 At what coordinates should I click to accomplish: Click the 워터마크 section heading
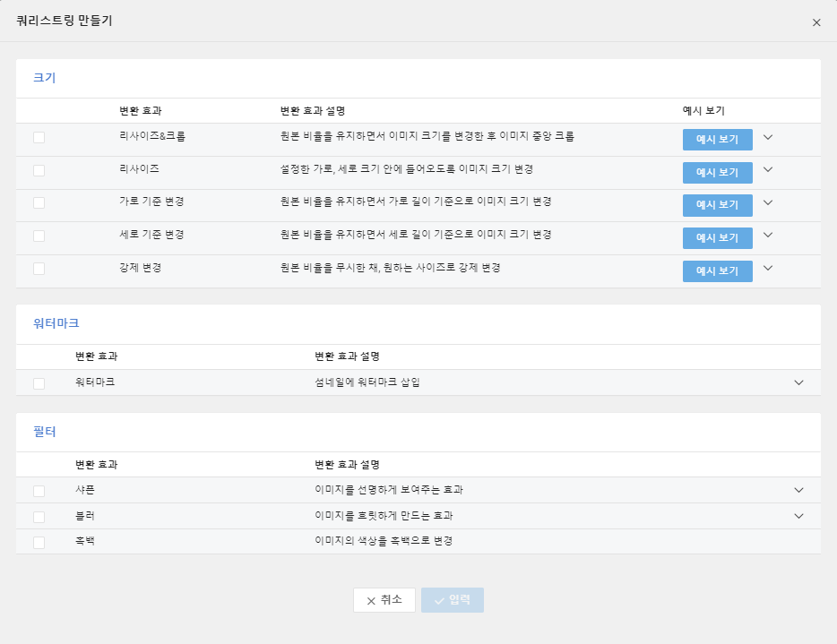pos(56,323)
